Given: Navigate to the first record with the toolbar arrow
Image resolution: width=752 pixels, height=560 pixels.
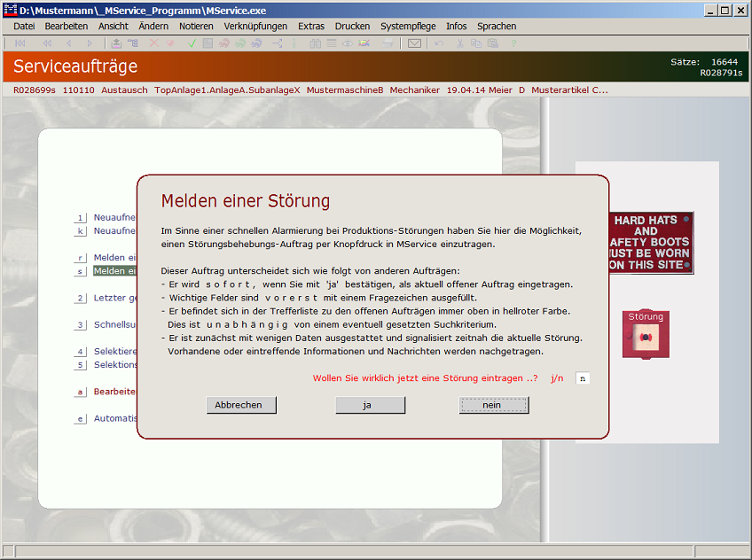Looking at the screenshot, I should pos(19,43).
